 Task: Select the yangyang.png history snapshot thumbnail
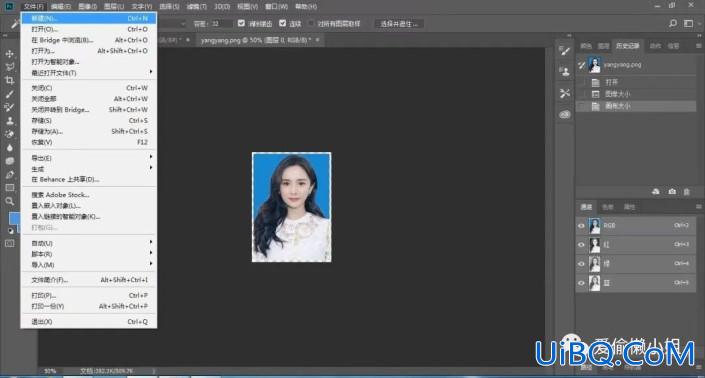594,65
